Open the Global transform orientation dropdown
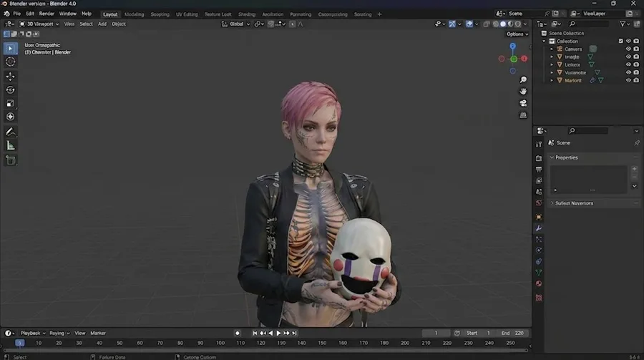This screenshot has width=644, height=360. (x=235, y=24)
